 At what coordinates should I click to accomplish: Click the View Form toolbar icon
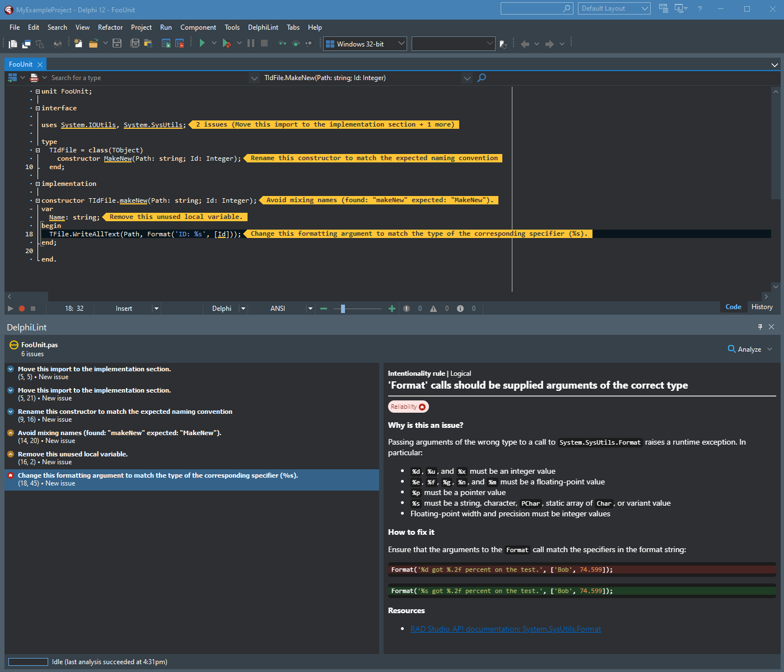pyautogui.click(x=26, y=44)
